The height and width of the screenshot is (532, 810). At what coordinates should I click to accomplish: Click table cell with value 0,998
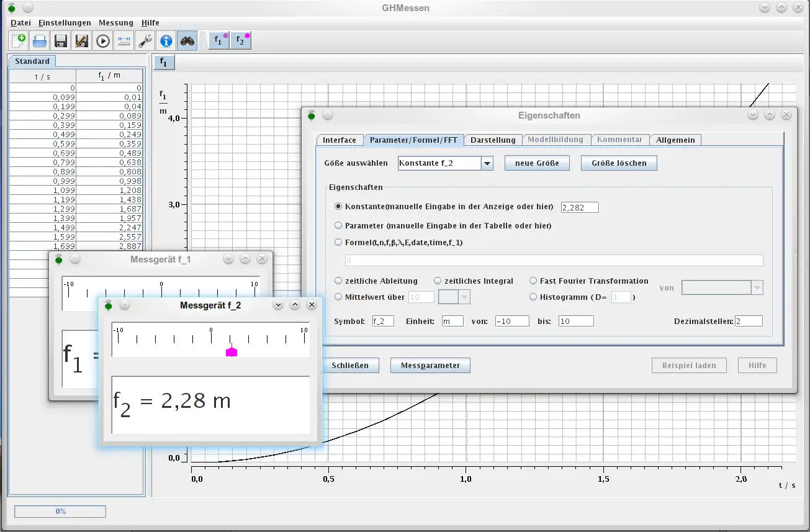pos(110,181)
